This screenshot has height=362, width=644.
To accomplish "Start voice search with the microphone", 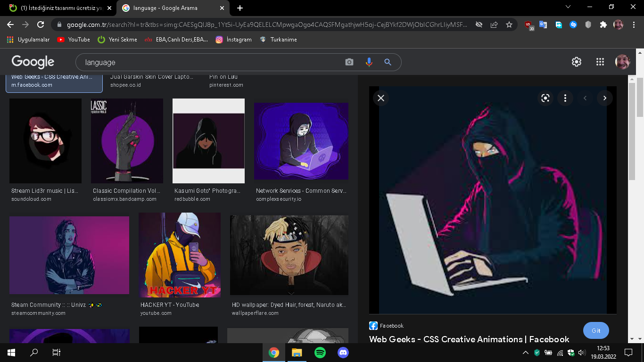I will point(369,62).
